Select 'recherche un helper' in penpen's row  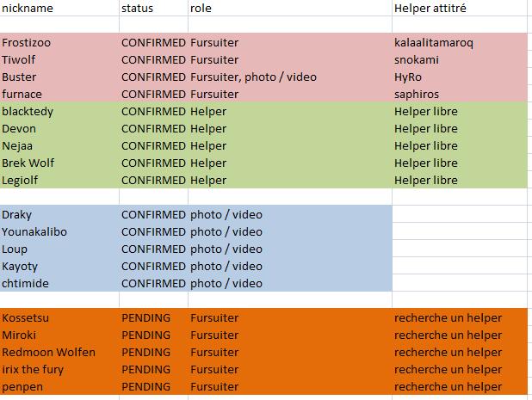tap(448, 386)
